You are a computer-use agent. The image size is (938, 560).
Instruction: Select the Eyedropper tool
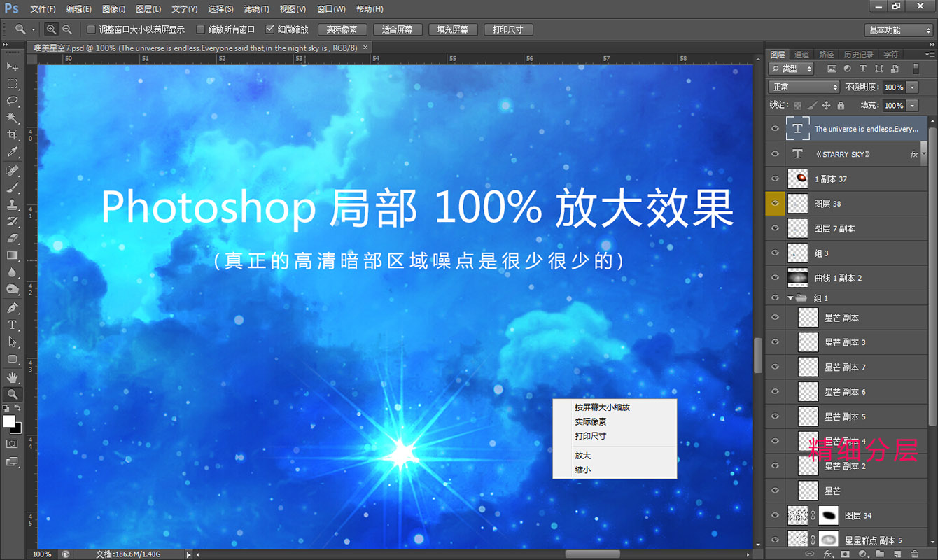(x=13, y=152)
